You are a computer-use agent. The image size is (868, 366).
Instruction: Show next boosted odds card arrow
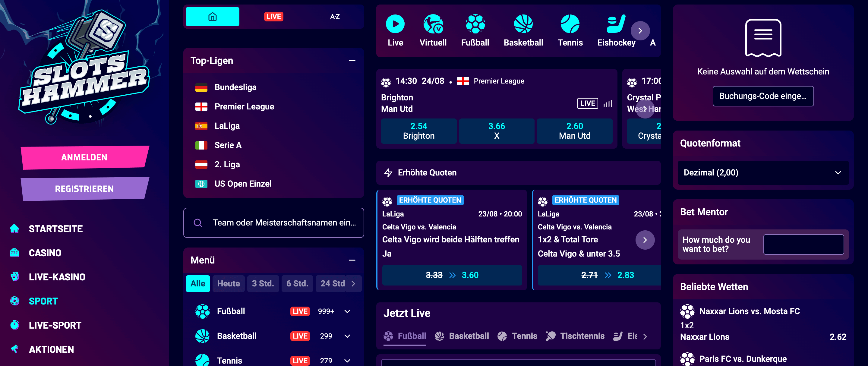[645, 240]
